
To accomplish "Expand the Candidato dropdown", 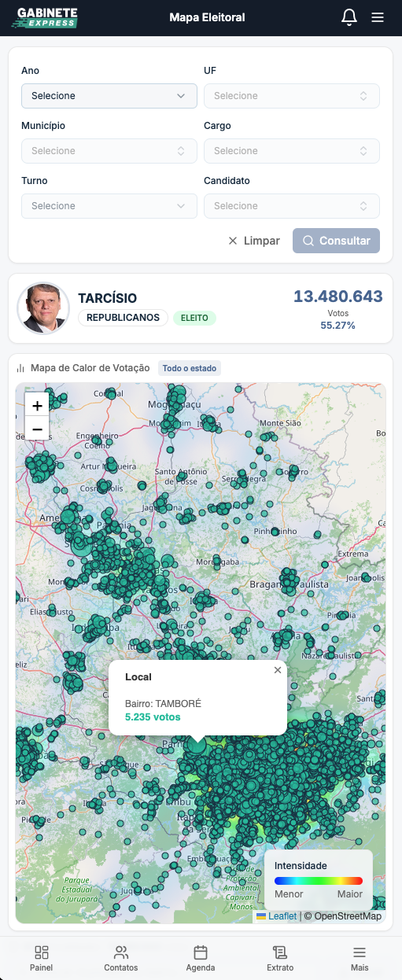I will [x=292, y=206].
